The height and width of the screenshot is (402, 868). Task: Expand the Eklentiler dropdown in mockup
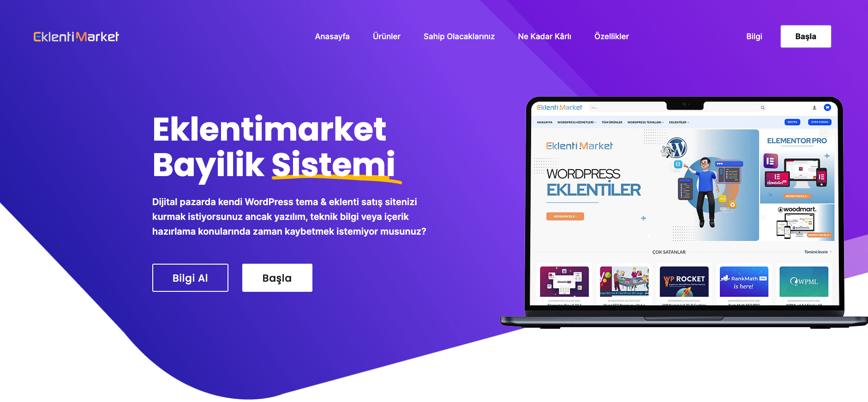(679, 122)
